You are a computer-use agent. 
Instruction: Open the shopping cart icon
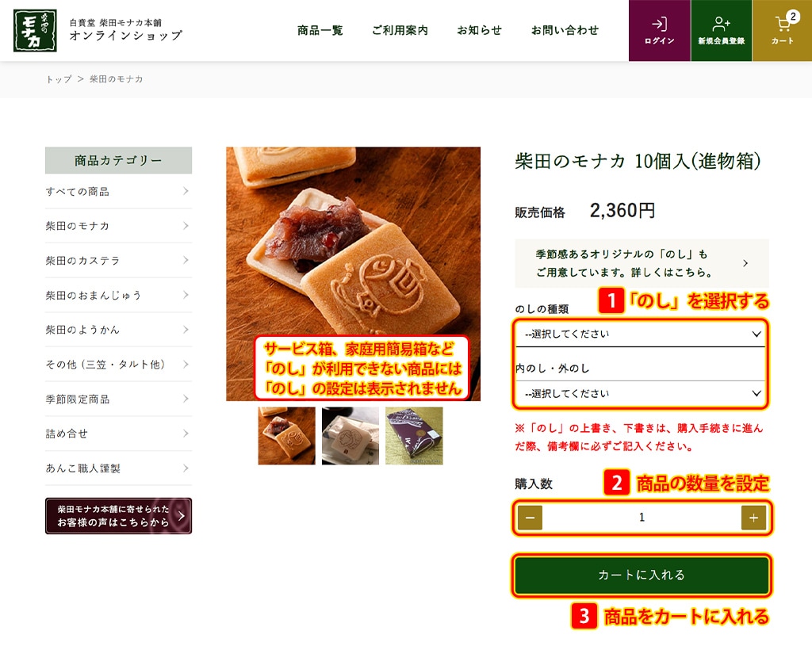pos(782,31)
